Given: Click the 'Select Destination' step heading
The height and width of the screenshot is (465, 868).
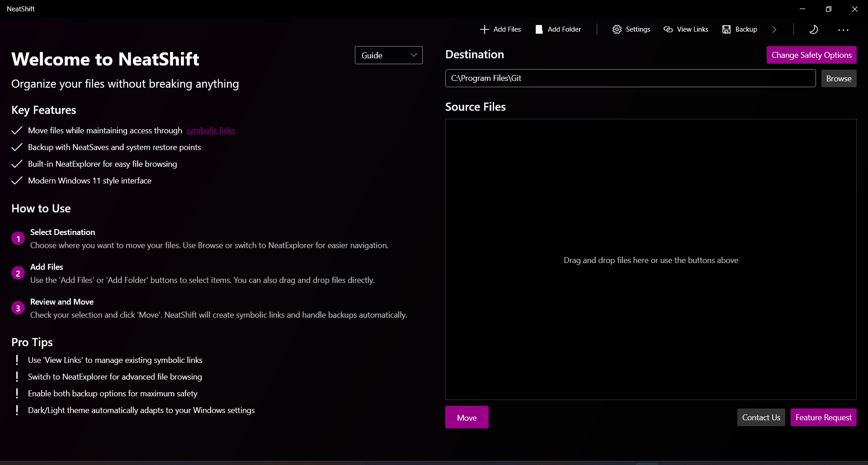Looking at the screenshot, I should (x=63, y=232).
